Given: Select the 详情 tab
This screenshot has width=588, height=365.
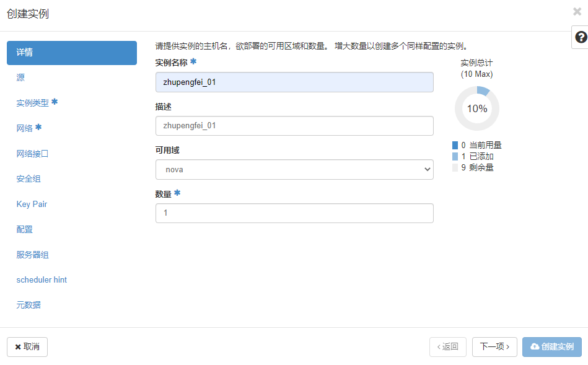Looking at the screenshot, I should point(72,53).
